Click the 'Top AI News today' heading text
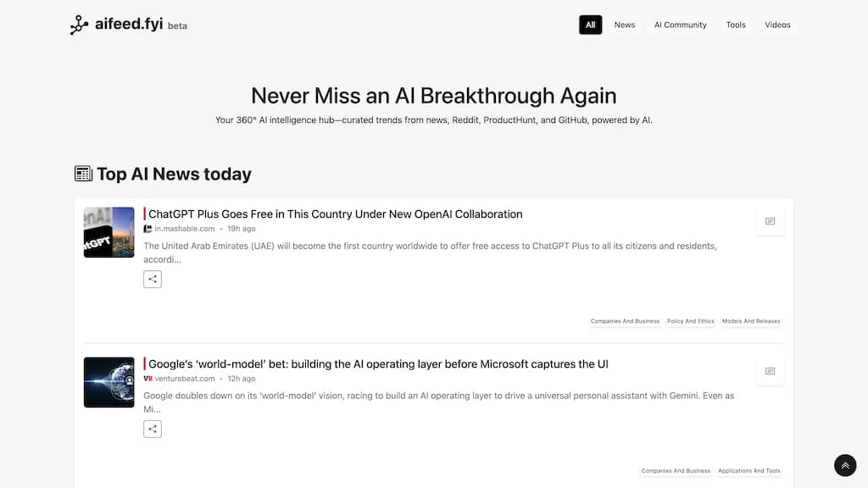 174,174
